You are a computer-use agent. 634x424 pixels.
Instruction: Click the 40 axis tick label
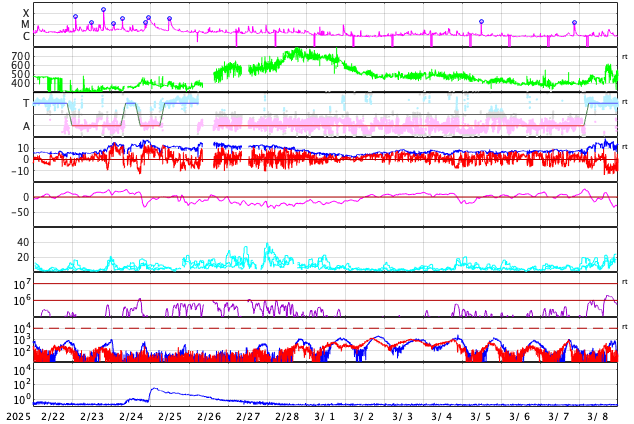[23, 243]
